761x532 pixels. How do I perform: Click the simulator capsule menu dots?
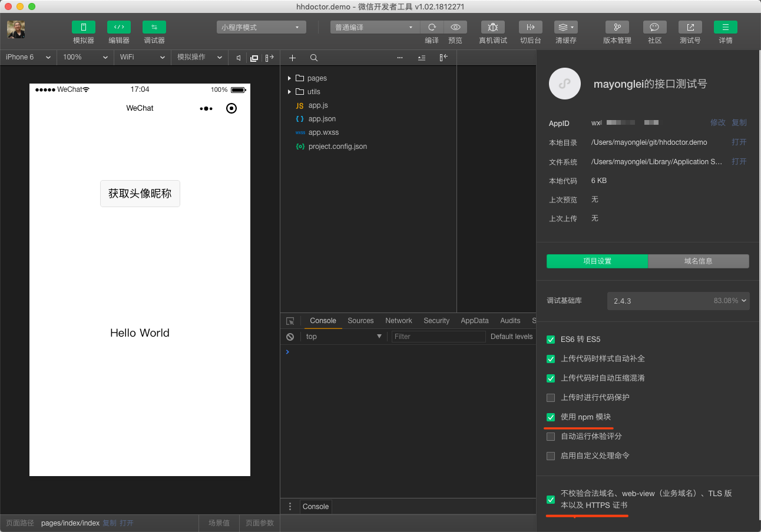point(206,108)
